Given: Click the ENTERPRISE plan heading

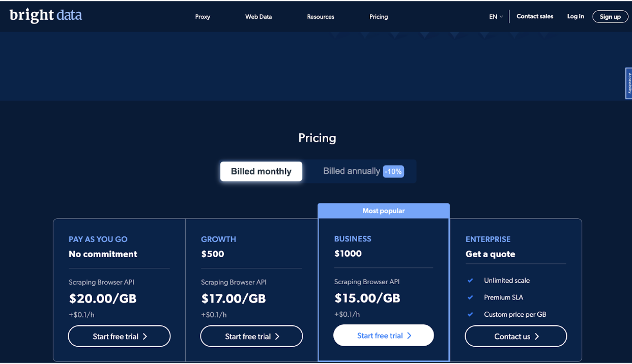Looking at the screenshot, I should tap(488, 239).
